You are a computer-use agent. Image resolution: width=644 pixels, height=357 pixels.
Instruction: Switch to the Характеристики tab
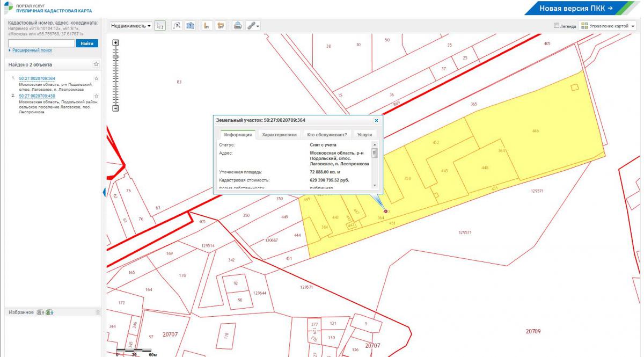(279, 135)
